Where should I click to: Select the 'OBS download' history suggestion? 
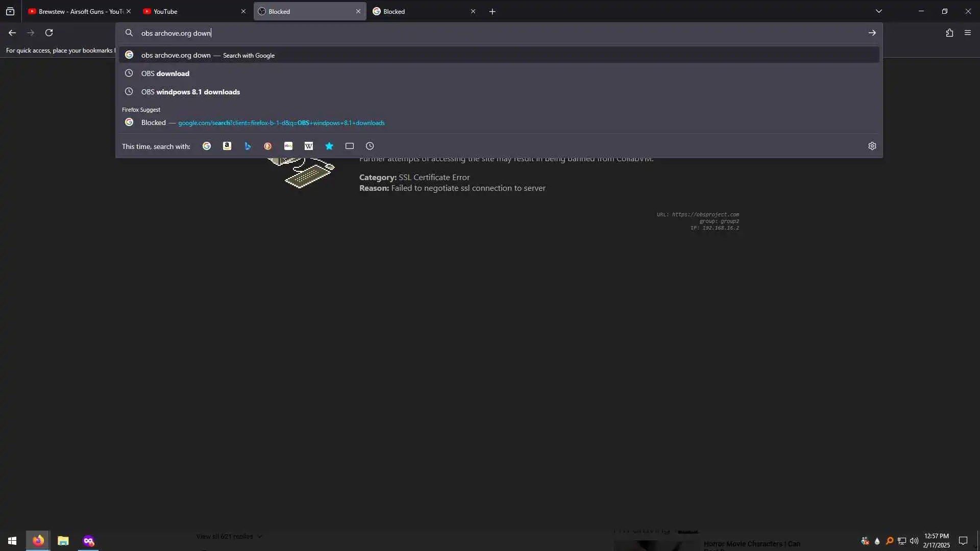pos(165,73)
